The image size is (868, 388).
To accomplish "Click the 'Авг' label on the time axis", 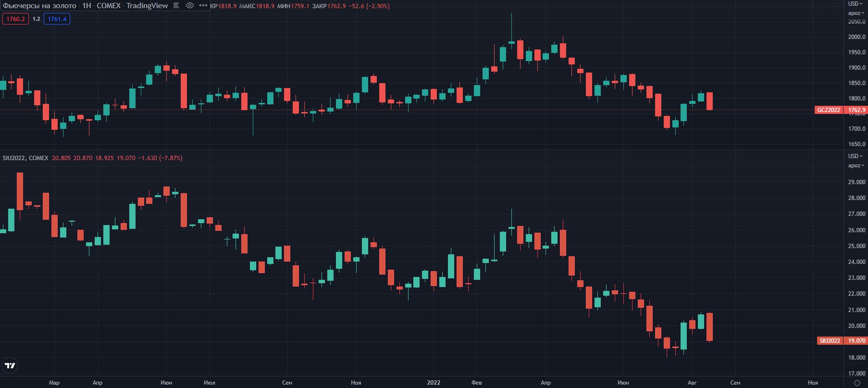I will pyautogui.click(x=692, y=383).
